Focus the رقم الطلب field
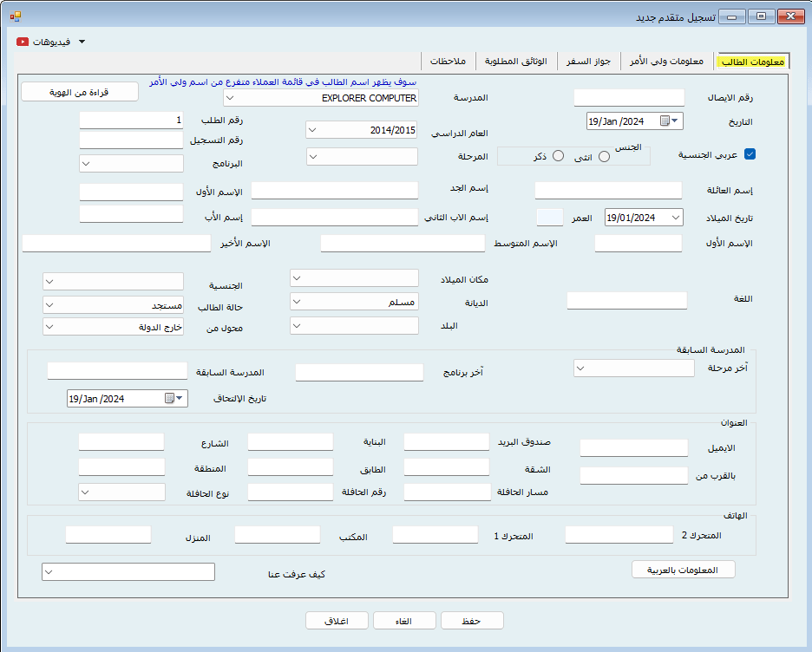 pyautogui.click(x=132, y=120)
